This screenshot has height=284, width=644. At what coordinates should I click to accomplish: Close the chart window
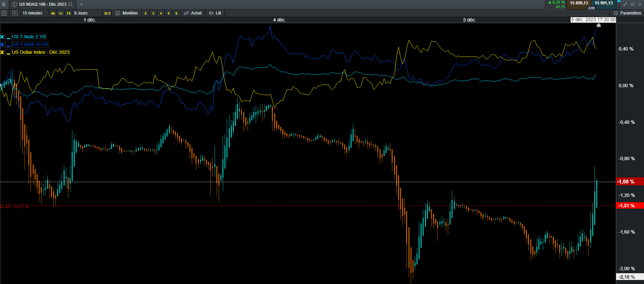click(x=640, y=4)
